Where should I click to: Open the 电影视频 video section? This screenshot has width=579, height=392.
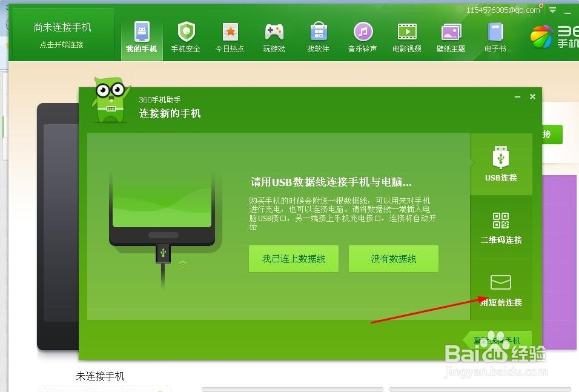pyautogui.click(x=406, y=35)
